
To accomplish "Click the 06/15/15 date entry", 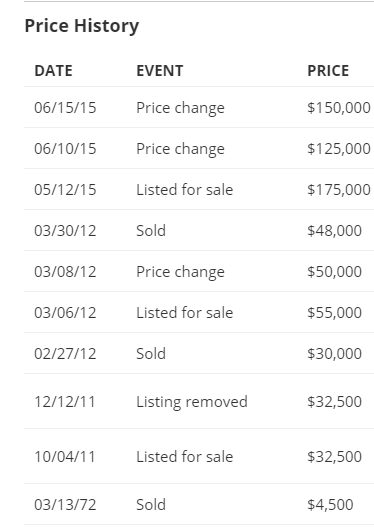I will [x=65, y=108].
